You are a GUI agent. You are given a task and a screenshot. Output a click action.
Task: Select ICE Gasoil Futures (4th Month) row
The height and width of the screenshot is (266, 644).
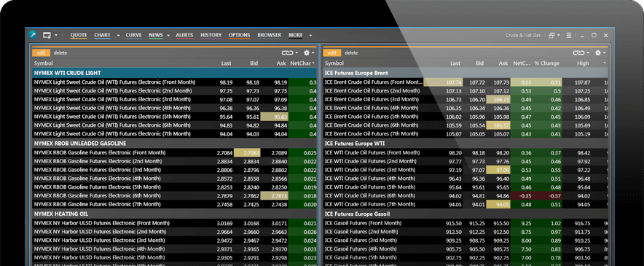[x=466, y=249]
